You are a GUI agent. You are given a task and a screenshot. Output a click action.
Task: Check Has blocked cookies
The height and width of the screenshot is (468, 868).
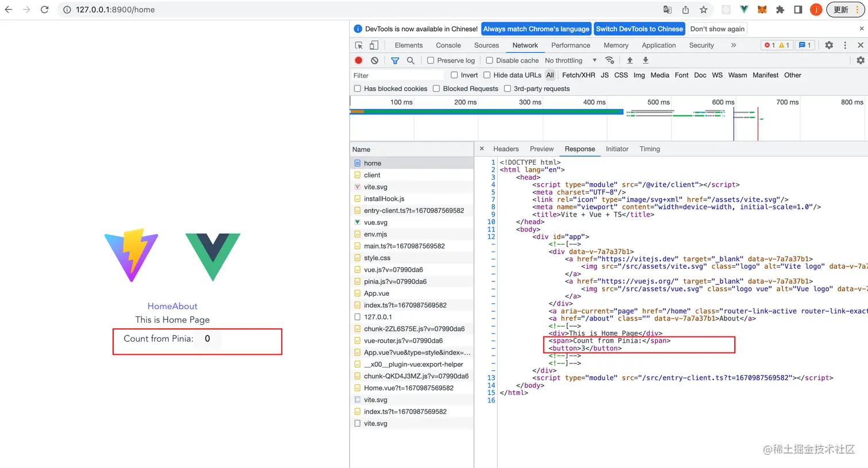click(x=358, y=88)
